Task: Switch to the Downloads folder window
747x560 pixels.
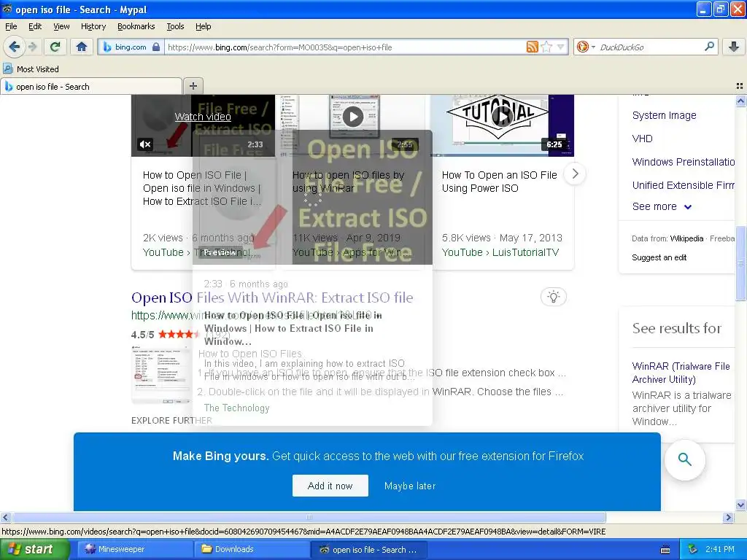Action: [252, 549]
